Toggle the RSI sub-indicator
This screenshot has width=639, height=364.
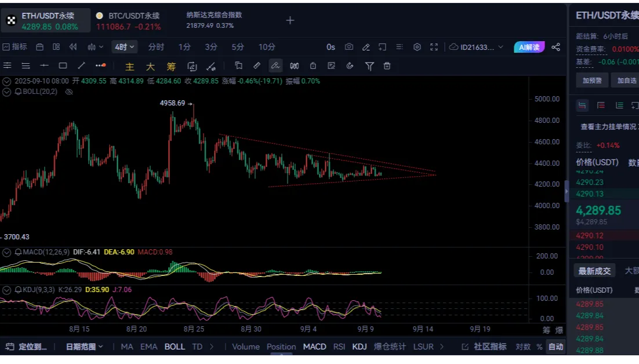click(339, 347)
